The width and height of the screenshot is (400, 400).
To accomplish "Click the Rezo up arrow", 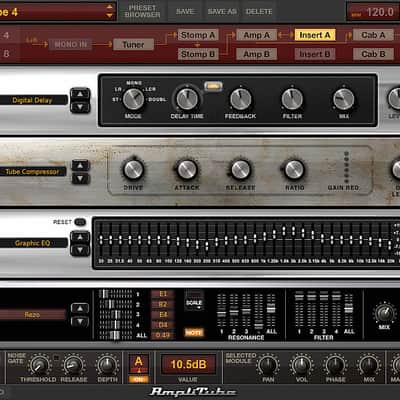I will coord(80,308).
